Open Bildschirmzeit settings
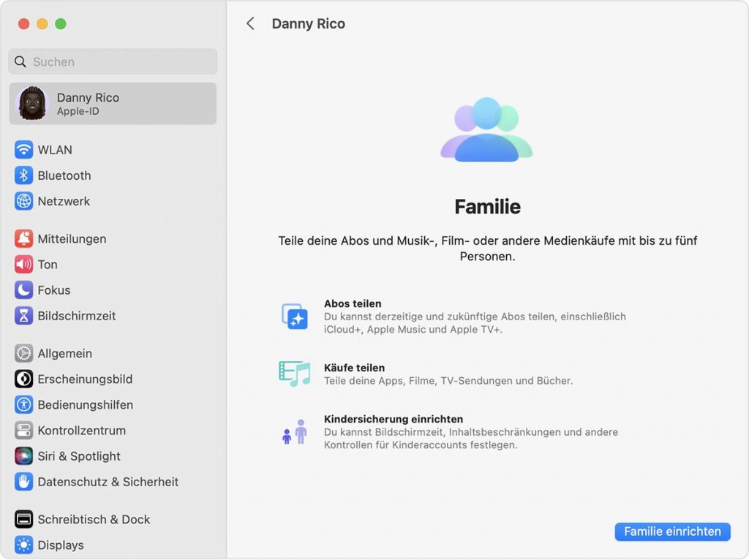 (x=77, y=315)
